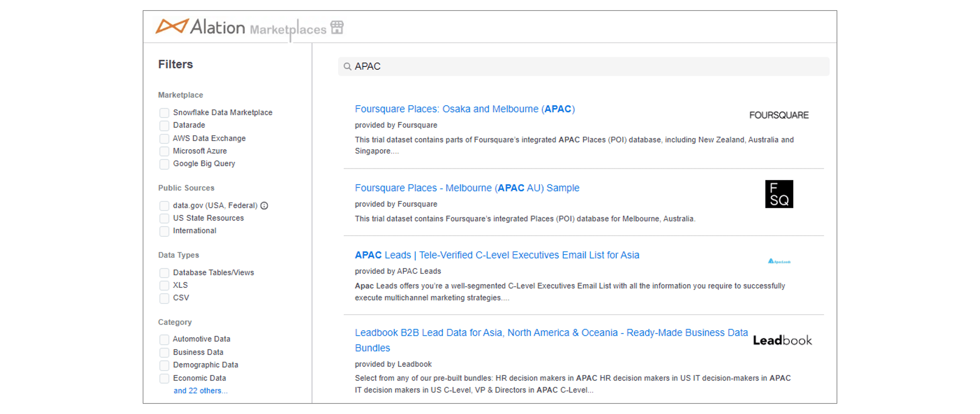Viewport: 980px width, 414px height.
Task: Click the Public Sources section label
Action: (x=186, y=188)
